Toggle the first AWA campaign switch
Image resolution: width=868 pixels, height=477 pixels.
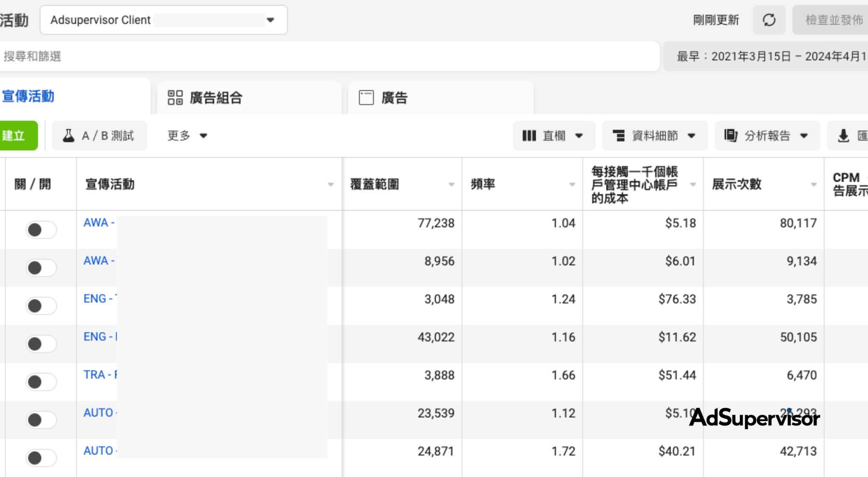click(41, 230)
